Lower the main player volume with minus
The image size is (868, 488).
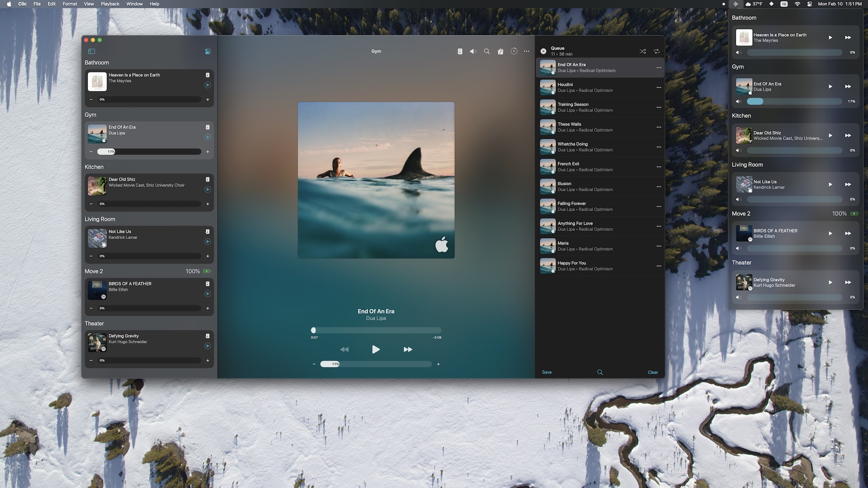pos(314,364)
